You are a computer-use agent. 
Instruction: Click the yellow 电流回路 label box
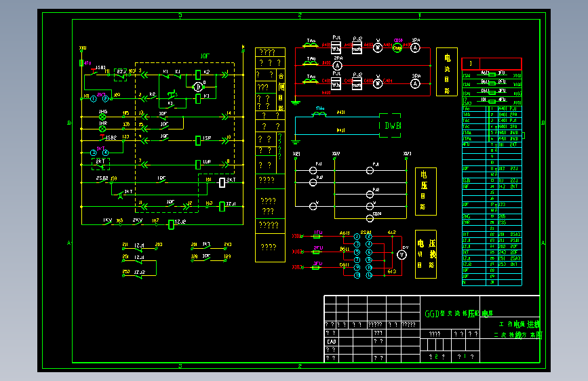point(447,72)
